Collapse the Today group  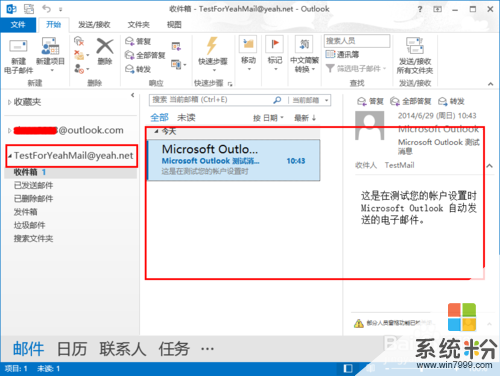click(156, 131)
